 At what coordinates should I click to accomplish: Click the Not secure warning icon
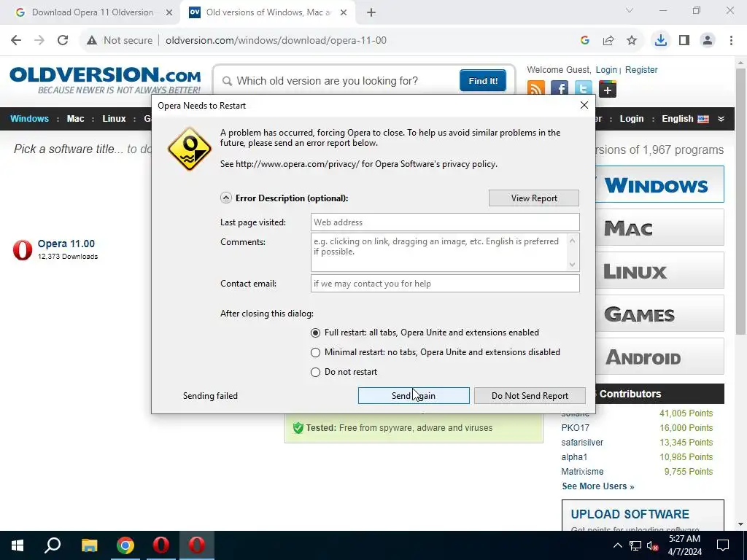[x=91, y=41]
